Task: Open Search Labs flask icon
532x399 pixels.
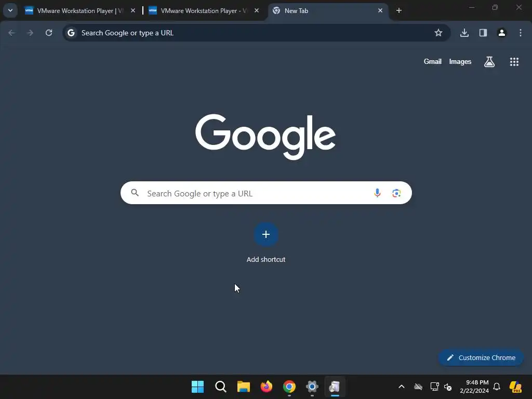Action: click(x=489, y=62)
